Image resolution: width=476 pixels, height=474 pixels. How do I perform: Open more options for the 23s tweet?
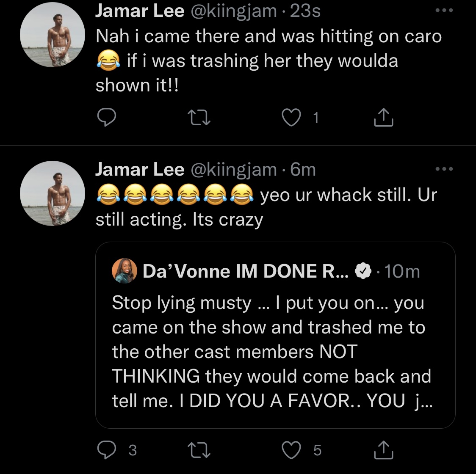pyautogui.click(x=444, y=10)
